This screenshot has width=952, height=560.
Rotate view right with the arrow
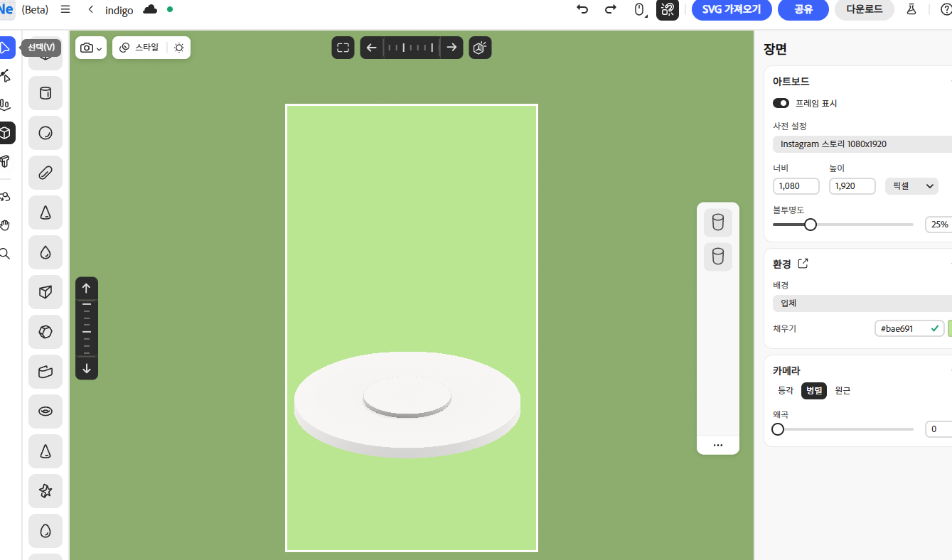tap(452, 48)
